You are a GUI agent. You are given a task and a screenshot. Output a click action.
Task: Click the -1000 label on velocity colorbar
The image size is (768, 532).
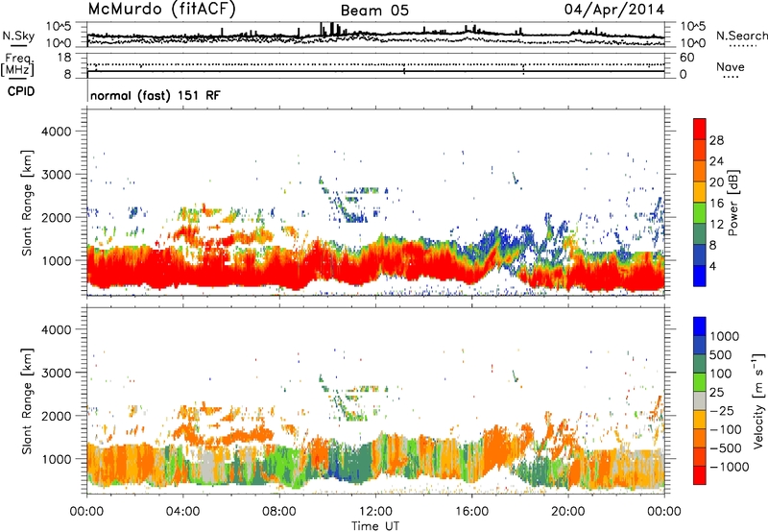pyautogui.click(x=729, y=467)
